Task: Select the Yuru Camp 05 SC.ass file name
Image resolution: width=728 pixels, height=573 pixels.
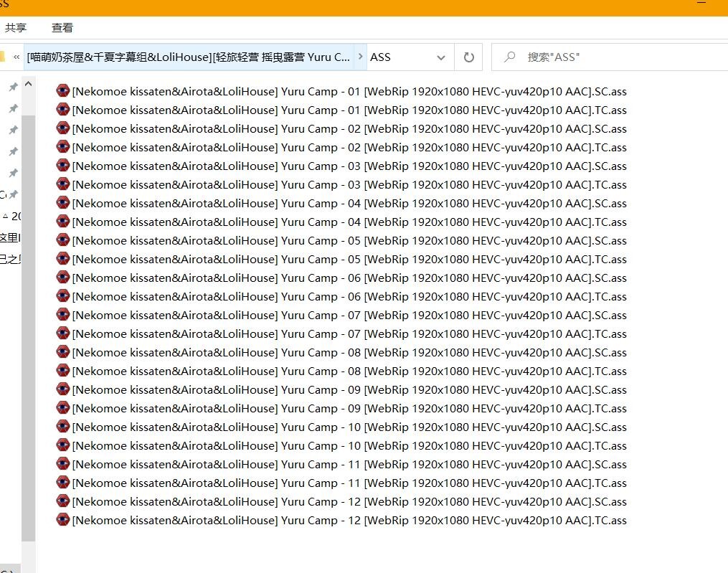Action: [x=349, y=240]
